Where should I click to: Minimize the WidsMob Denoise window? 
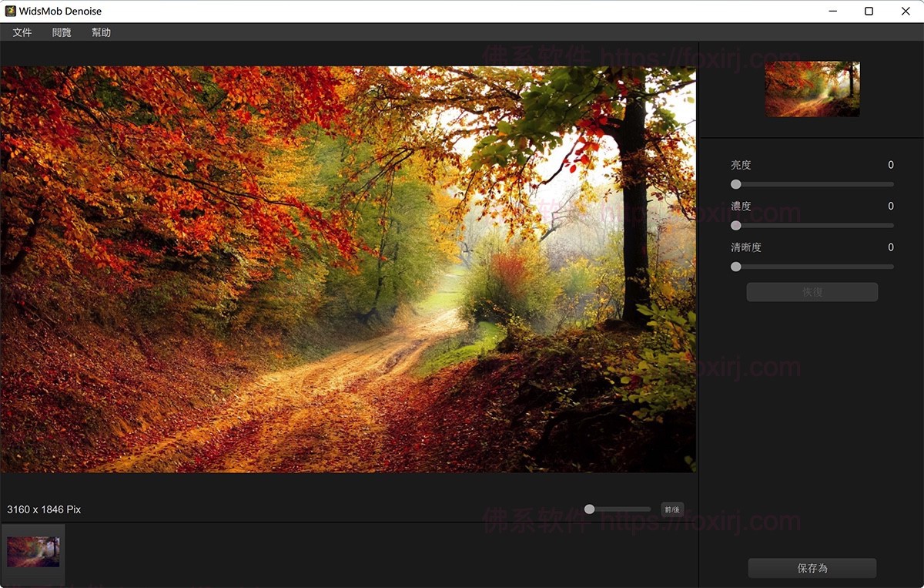coord(833,12)
